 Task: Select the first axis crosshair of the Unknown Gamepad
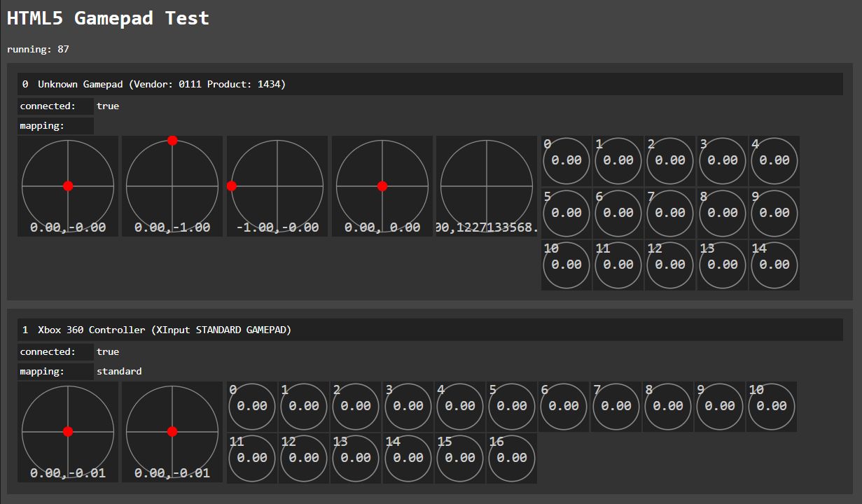point(67,186)
